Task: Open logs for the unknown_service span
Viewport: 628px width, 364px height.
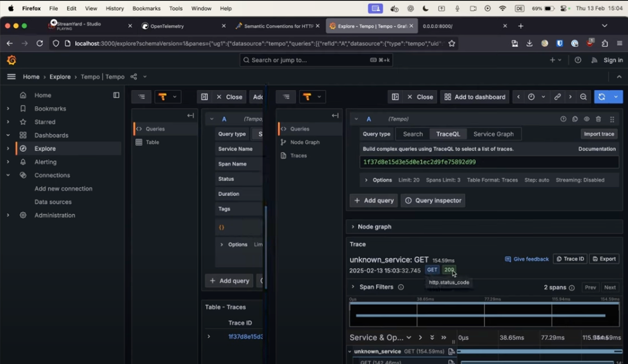Action: [451, 351]
